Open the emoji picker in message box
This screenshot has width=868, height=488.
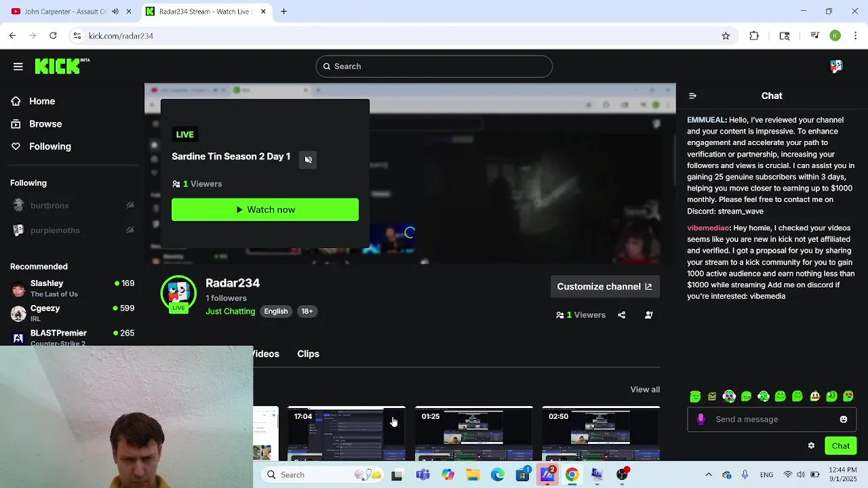pyautogui.click(x=844, y=419)
